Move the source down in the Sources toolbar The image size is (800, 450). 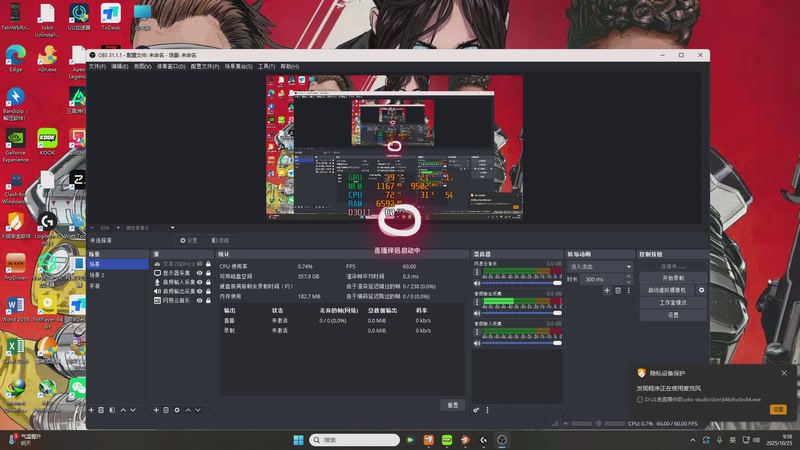[x=198, y=410]
